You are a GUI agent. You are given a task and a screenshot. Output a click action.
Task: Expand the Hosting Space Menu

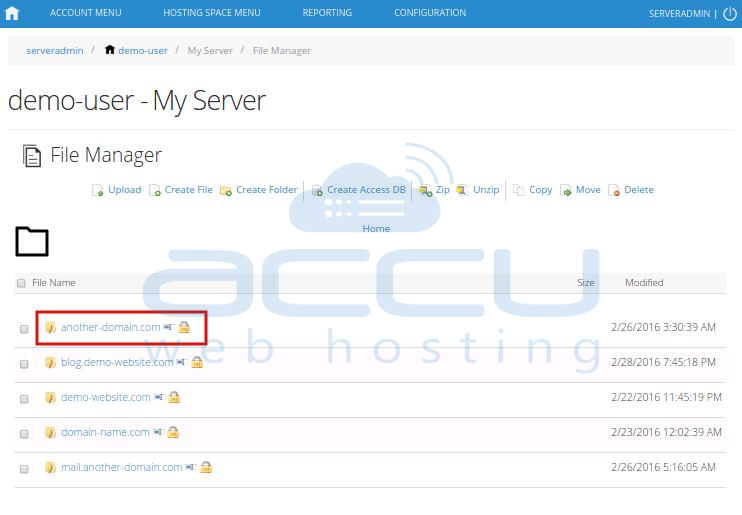coord(211,13)
